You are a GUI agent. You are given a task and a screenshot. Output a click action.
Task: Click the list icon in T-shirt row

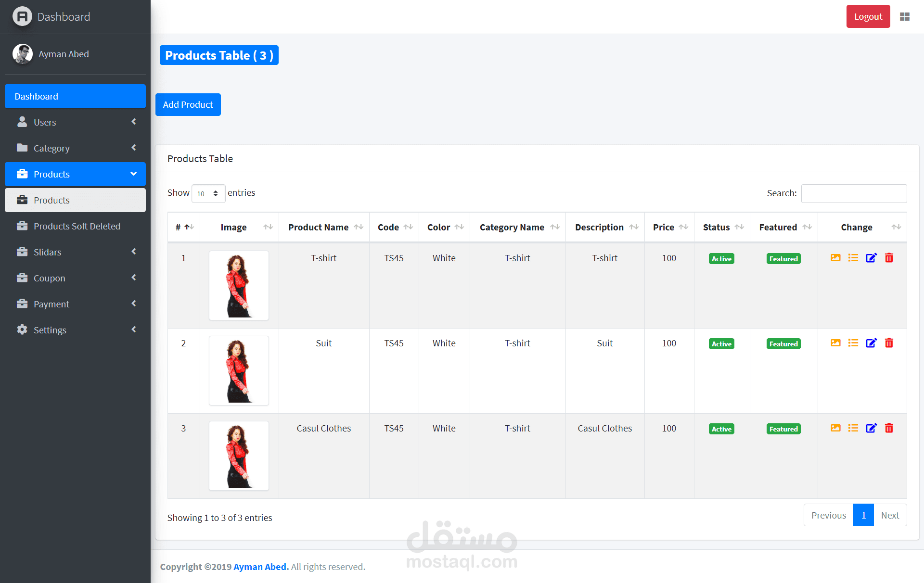click(853, 258)
